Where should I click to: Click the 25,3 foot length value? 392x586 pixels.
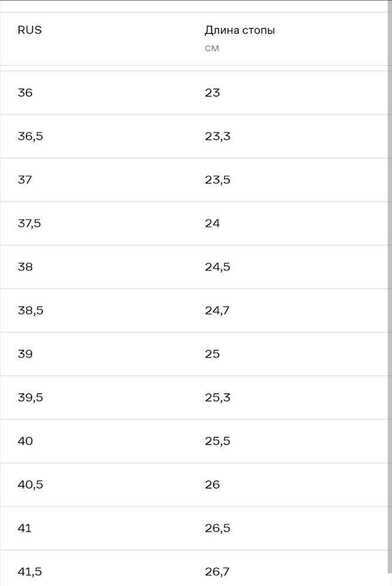(217, 397)
